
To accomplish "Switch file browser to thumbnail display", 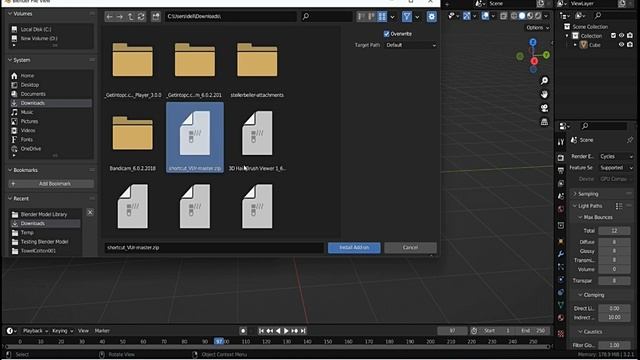I will point(382,17).
